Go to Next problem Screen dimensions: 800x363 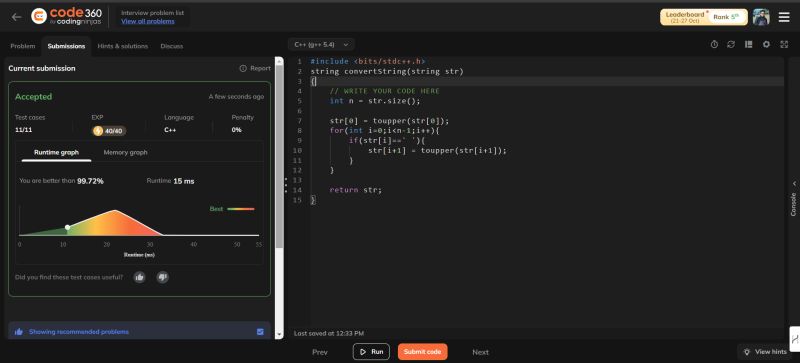click(x=480, y=352)
